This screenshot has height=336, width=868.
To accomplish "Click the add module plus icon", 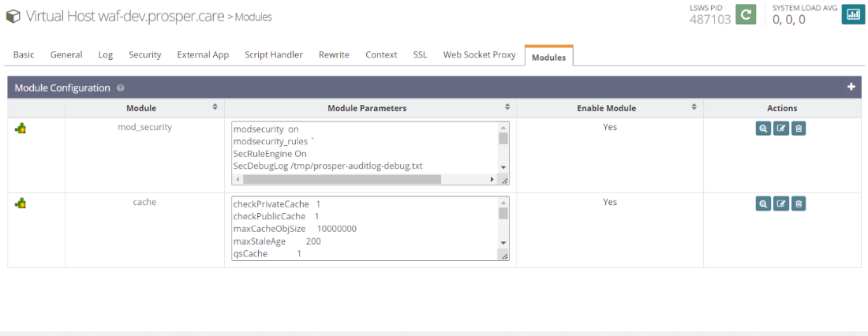I will point(851,87).
